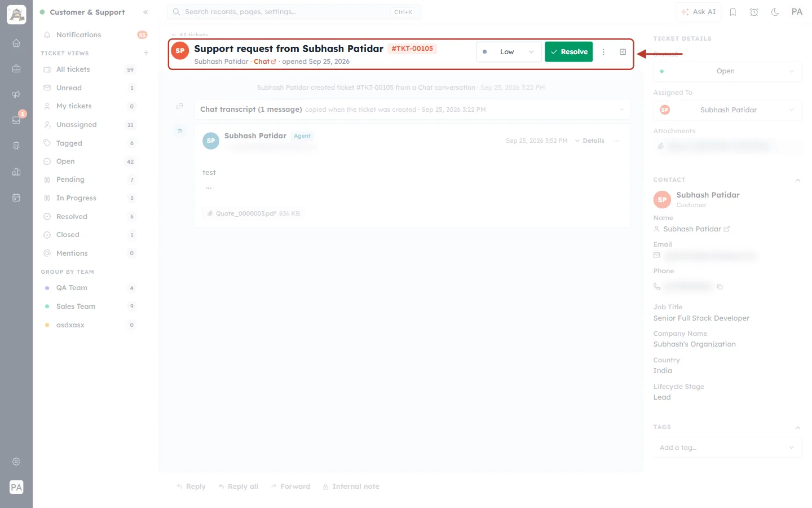Collapse the Tags section
Image resolution: width=812 pixels, height=508 pixels.
pyautogui.click(x=798, y=427)
